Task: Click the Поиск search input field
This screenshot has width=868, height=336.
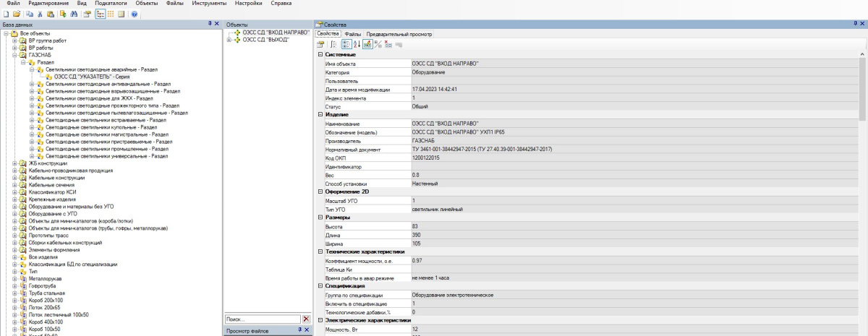Action: [261, 319]
